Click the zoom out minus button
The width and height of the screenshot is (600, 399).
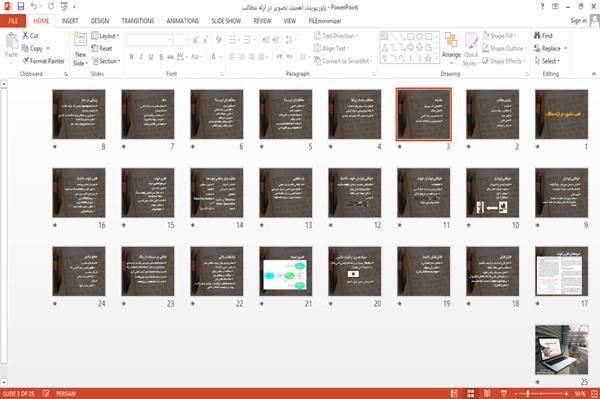coord(516,393)
